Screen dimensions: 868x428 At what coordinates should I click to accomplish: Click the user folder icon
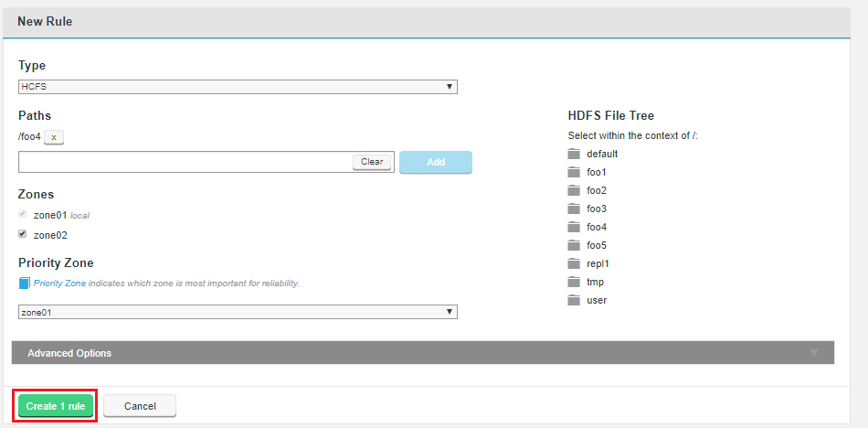(x=574, y=300)
